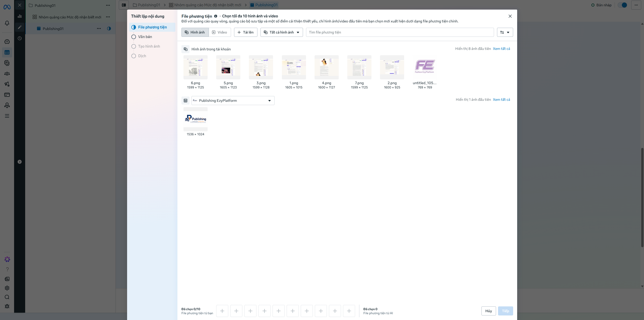Screen dimensions: 644x320
Task: Click the Tiếp next button
Action: tap(505, 311)
